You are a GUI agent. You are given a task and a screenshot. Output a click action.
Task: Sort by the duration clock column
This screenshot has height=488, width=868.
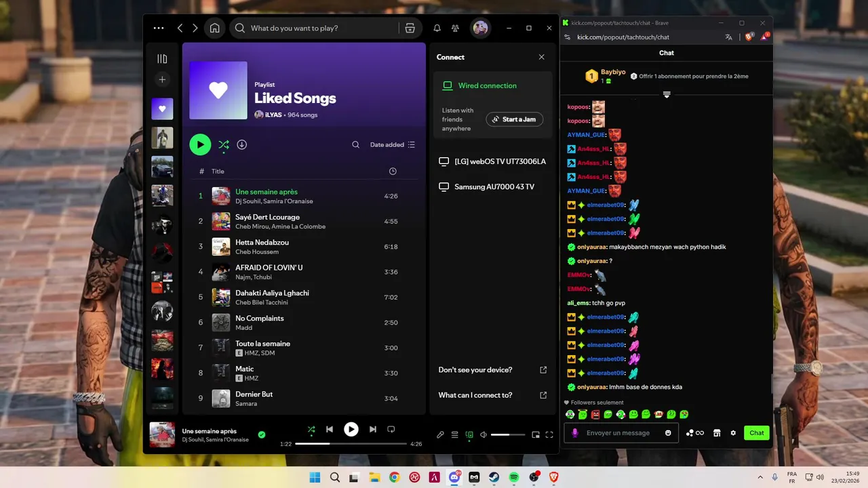393,171
